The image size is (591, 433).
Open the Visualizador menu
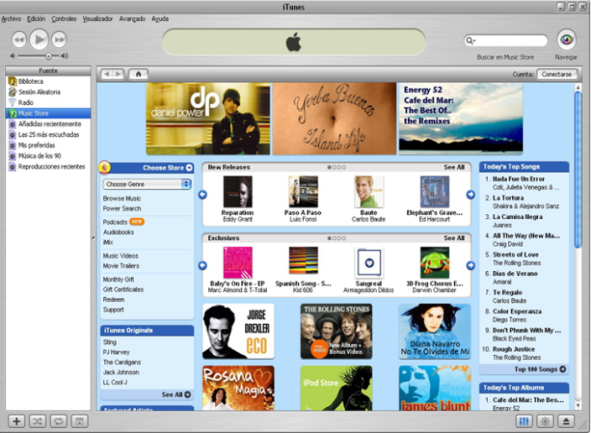tap(98, 19)
